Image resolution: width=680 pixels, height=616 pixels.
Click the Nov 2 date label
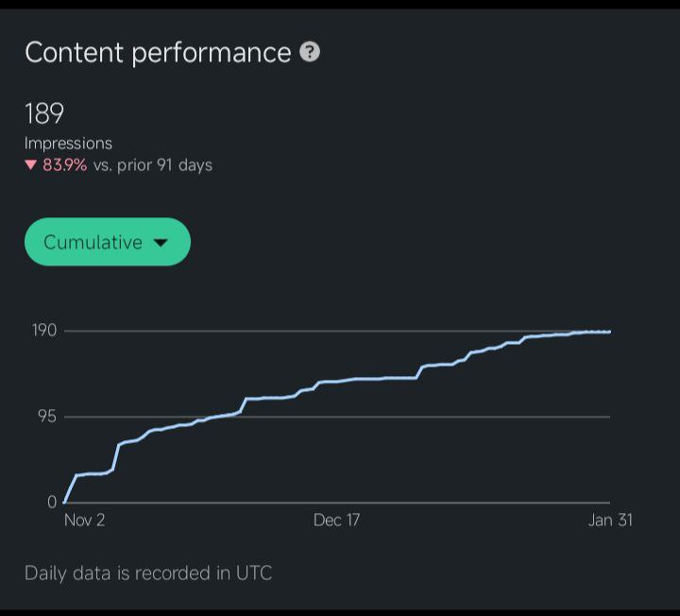click(x=84, y=521)
